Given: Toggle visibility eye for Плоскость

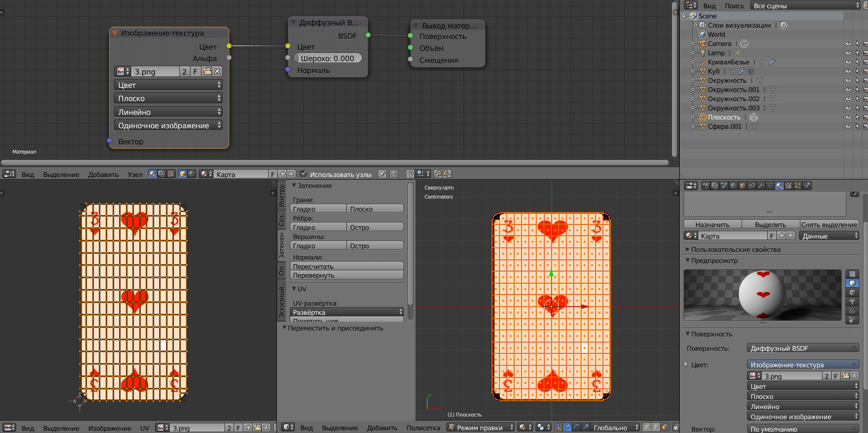Looking at the screenshot, I should 848,117.
